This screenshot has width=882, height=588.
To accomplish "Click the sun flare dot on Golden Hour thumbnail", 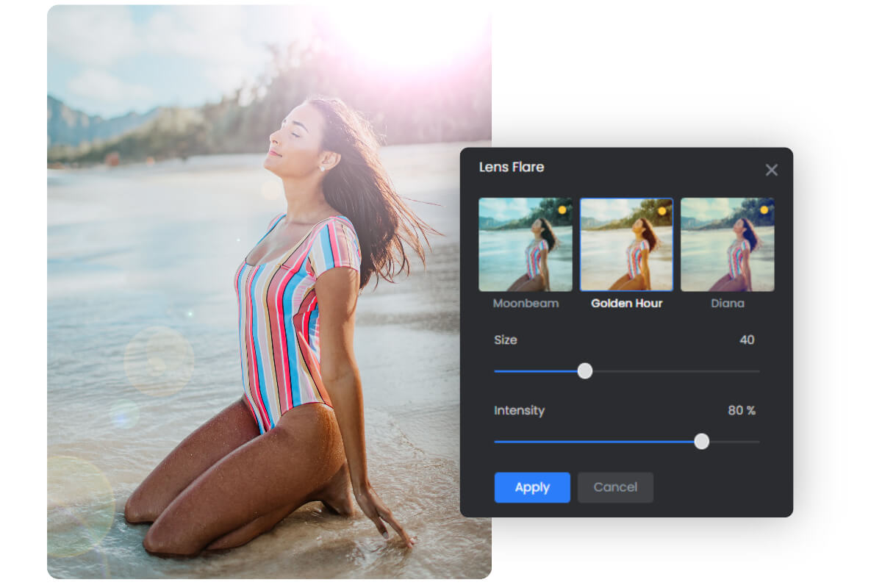I will pos(664,209).
